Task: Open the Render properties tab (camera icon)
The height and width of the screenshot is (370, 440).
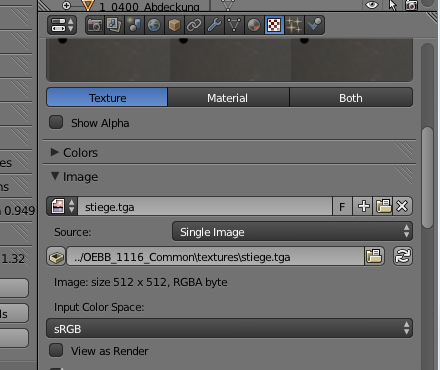Action: (x=95, y=25)
